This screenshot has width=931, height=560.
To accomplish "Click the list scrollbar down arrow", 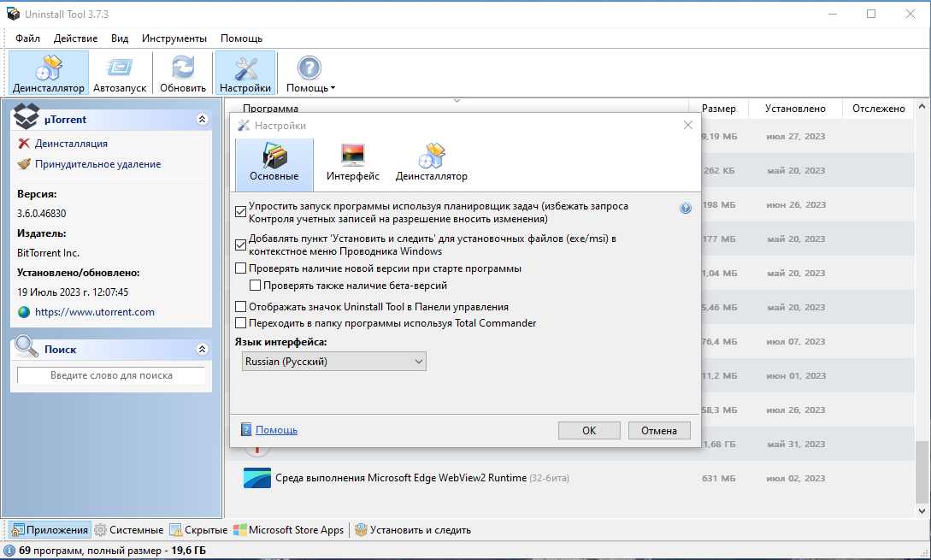I will pyautogui.click(x=922, y=510).
